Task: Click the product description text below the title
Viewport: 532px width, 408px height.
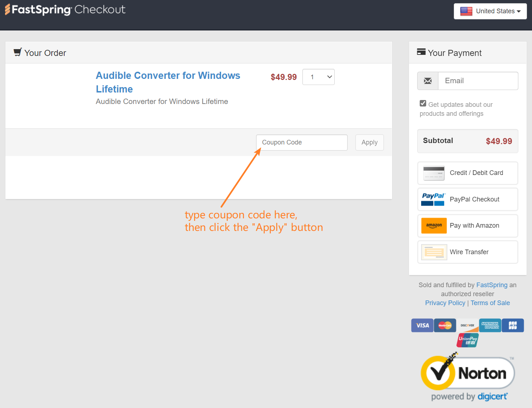Action: (x=162, y=101)
